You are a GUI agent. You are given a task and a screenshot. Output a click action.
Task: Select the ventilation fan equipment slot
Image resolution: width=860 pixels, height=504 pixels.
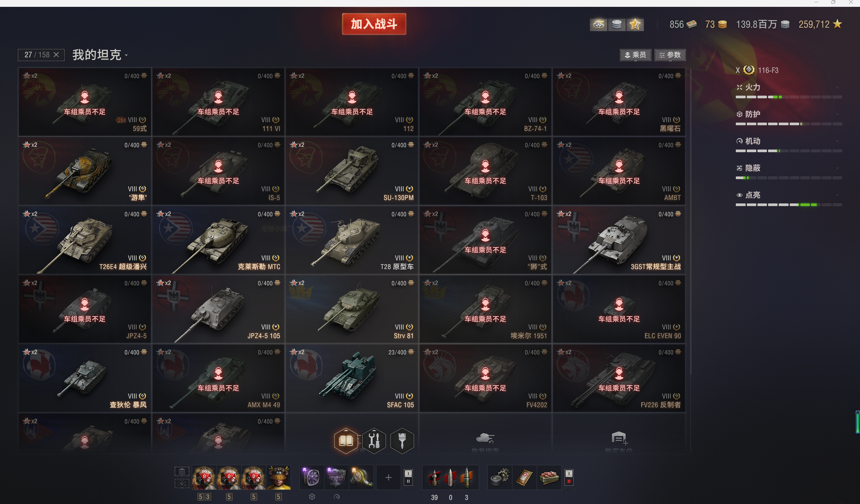(x=311, y=477)
